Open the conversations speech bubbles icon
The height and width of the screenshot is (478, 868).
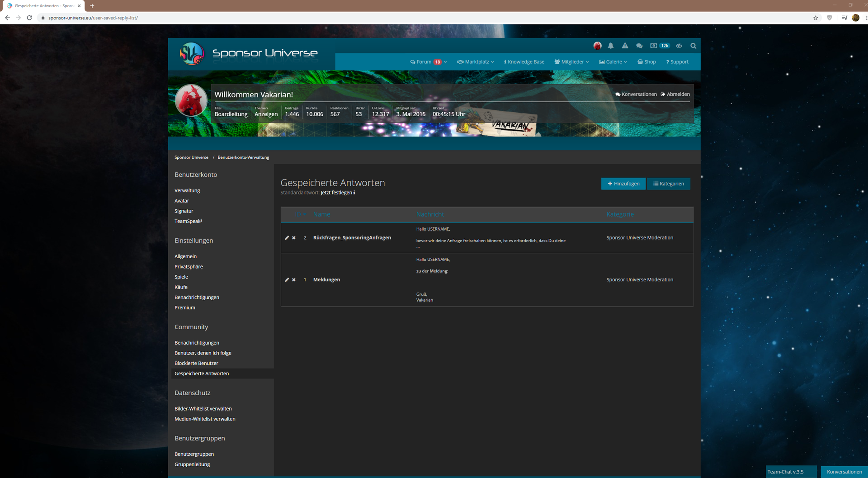tap(639, 46)
